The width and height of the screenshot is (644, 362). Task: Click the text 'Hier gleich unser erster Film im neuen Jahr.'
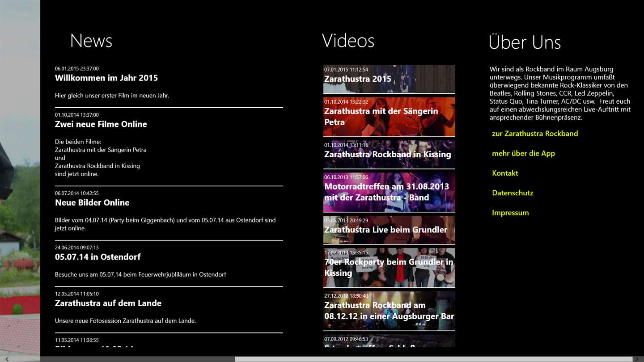(x=112, y=96)
